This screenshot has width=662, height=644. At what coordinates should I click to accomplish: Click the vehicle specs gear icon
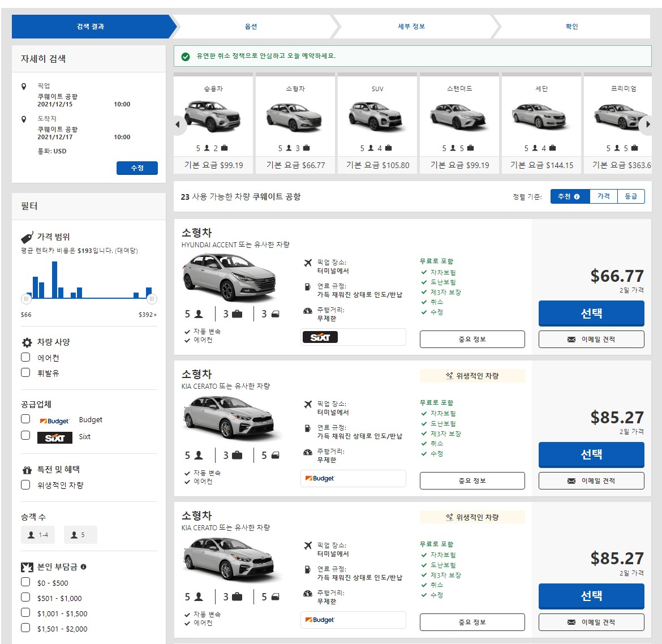[x=27, y=342]
